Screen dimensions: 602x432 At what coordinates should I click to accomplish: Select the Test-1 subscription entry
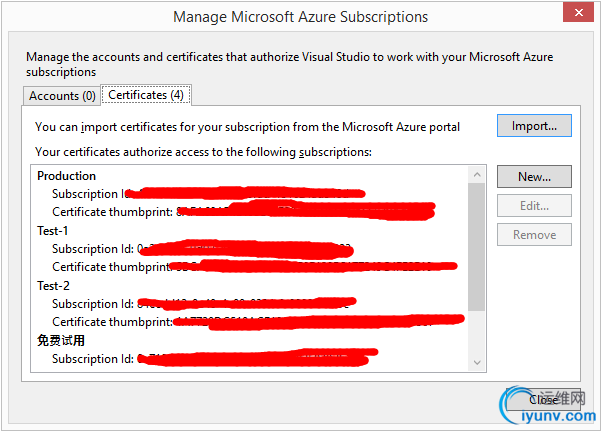pyautogui.click(x=53, y=231)
